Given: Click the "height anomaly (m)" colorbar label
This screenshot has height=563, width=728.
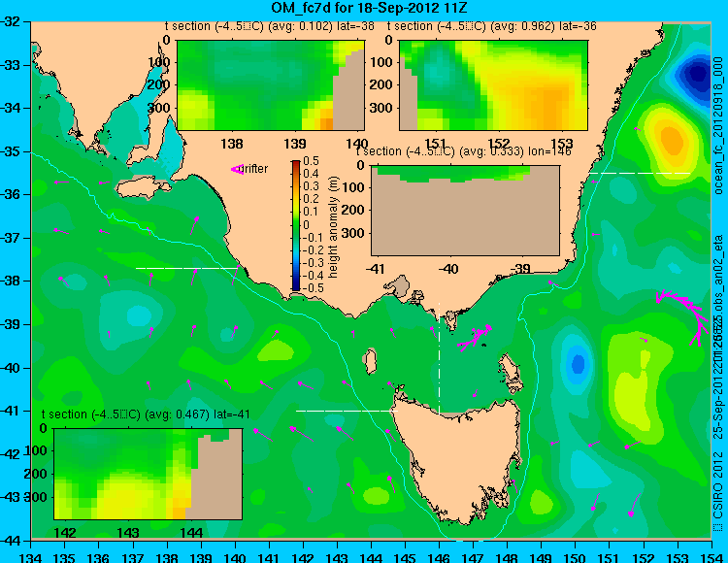Looking at the screenshot, I should [333, 227].
